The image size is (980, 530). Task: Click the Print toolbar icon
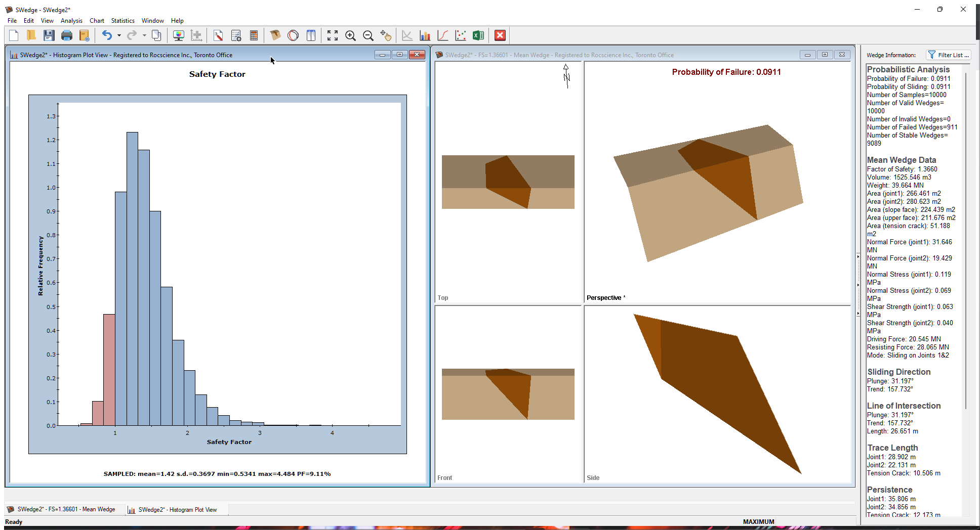[67, 35]
